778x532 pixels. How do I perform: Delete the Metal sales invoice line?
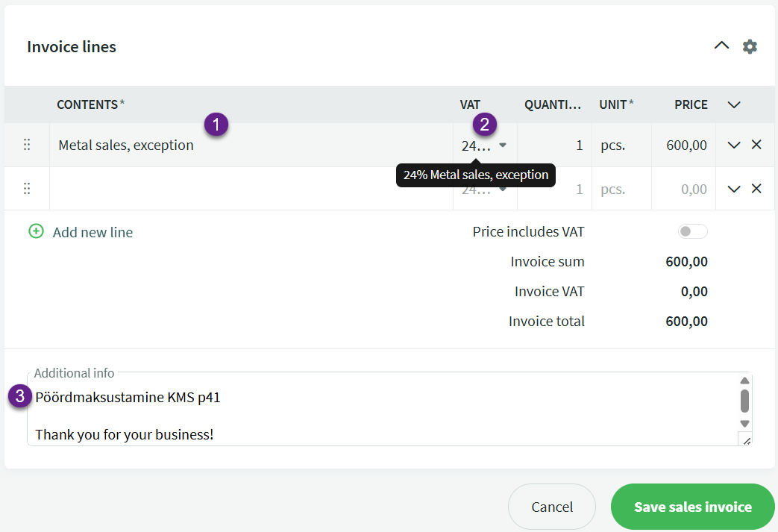[x=756, y=145]
